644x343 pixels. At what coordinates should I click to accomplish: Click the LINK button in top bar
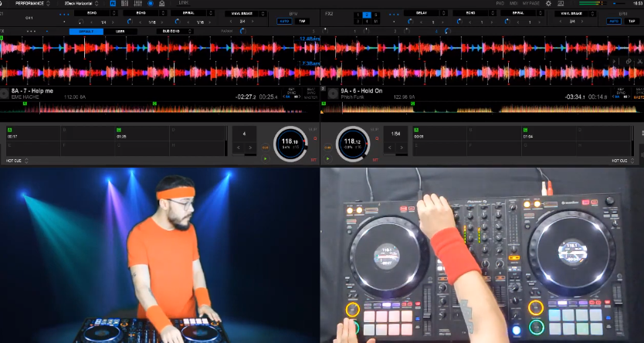(x=184, y=3)
